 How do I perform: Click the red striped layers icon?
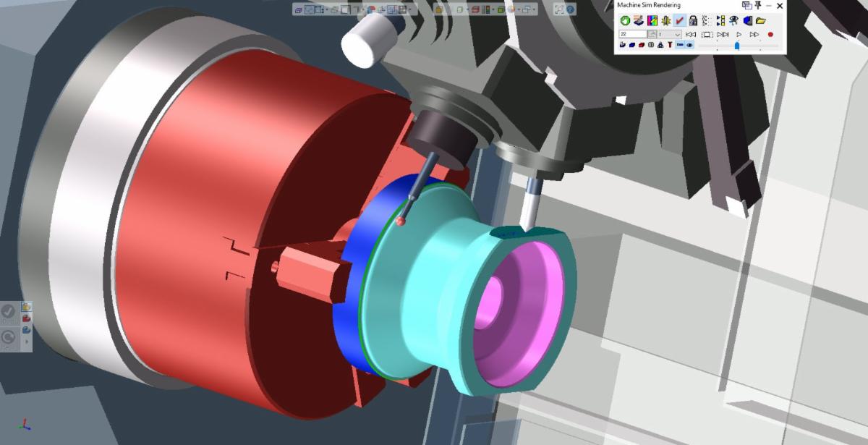pos(475,9)
